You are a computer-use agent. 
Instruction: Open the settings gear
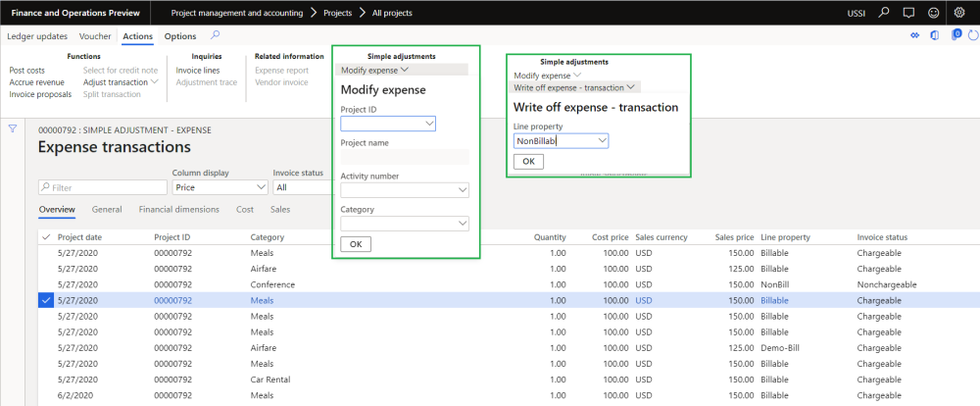tap(959, 13)
